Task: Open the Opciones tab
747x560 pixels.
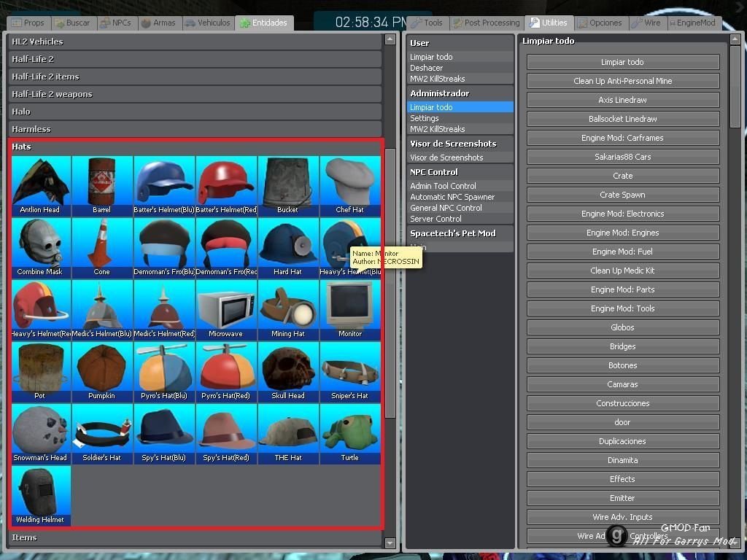Action: [x=600, y=23]
